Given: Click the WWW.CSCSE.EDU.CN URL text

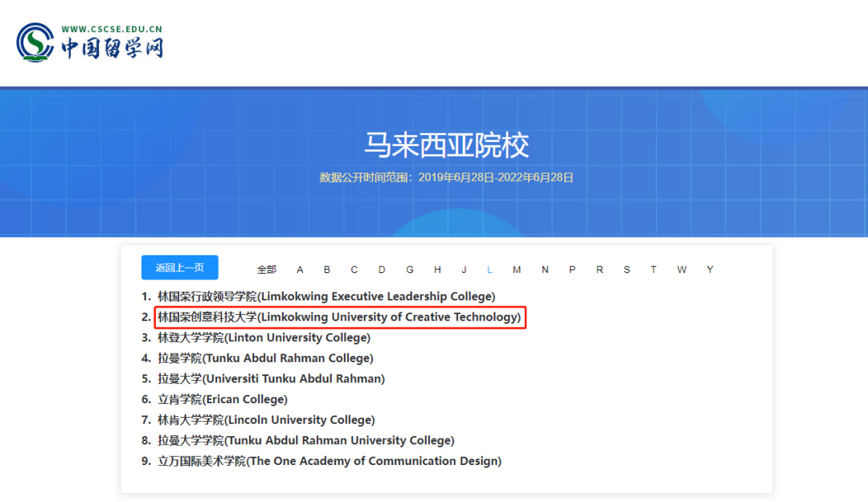Looking at the screenshot, I should point(112,30).
